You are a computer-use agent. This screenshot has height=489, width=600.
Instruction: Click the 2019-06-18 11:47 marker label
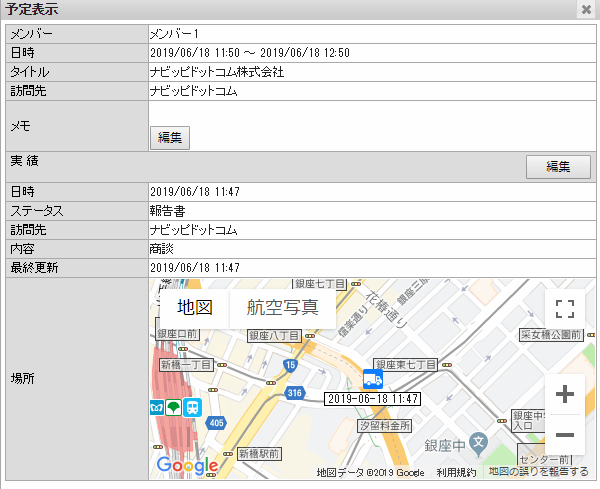(372, 398)
